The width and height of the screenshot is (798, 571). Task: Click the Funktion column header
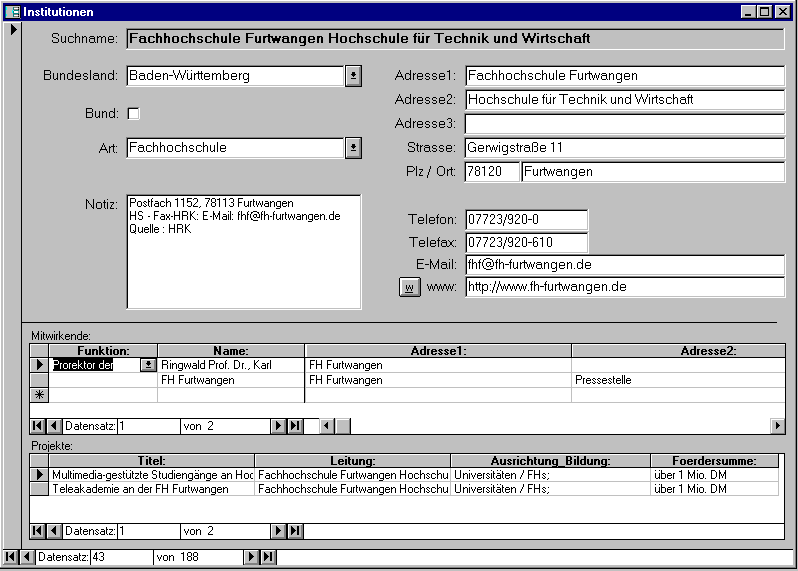[103, 351]
